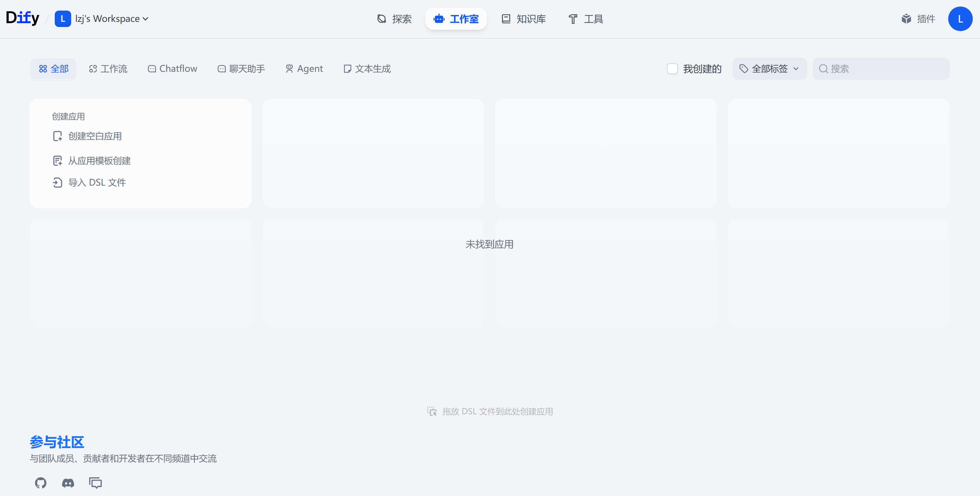The image size is (980, 496).
Task: Open the 工具 tools navigation
Action: 585,18
